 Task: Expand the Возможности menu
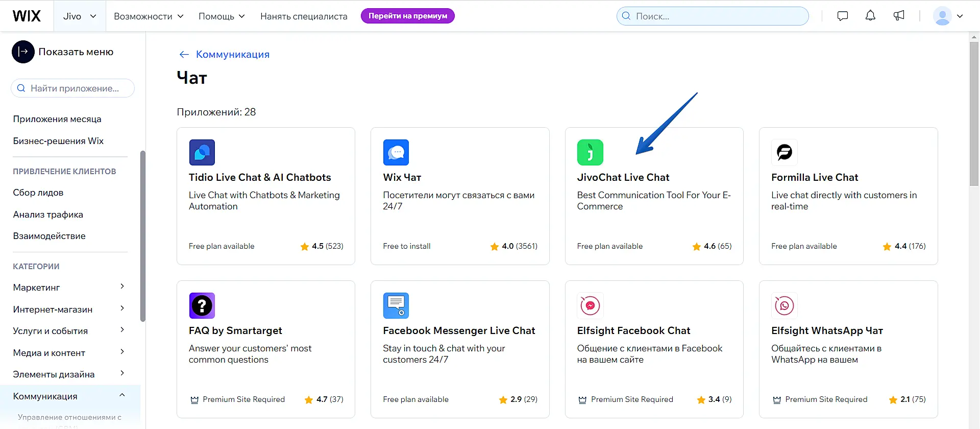click(149, 16)
